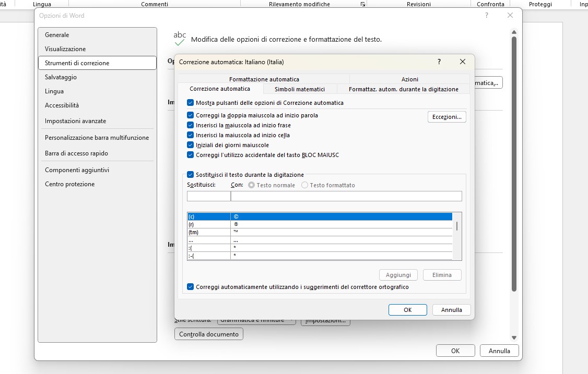The height and width of the screenshot is (374, 588).
Task: Uncheck Correggi la doppia maiuscola ad inizio parola
Action: [x=191, y=115]
